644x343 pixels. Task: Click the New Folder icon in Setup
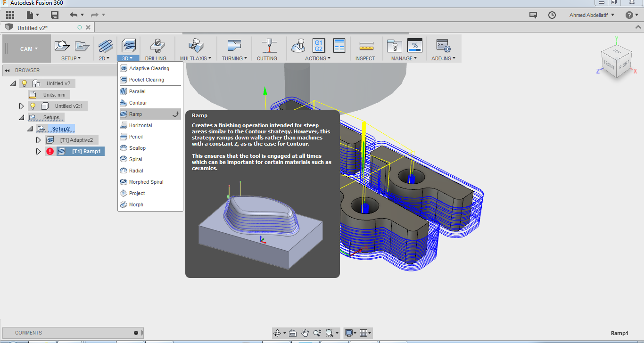(x=83, y=46)
